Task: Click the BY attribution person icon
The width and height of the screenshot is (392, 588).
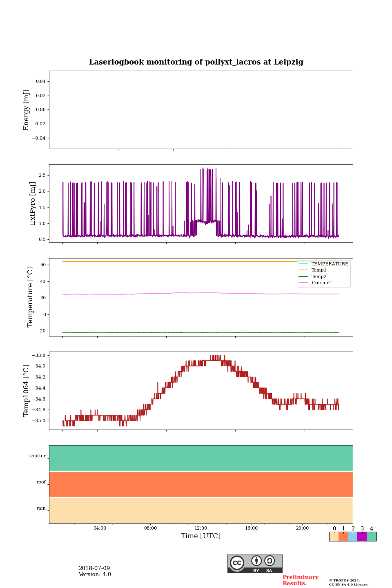Action: click(256, 561)
